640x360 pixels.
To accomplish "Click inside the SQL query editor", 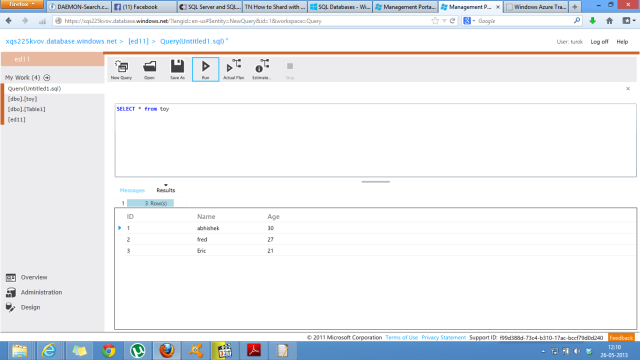I will tap(376, 140).
